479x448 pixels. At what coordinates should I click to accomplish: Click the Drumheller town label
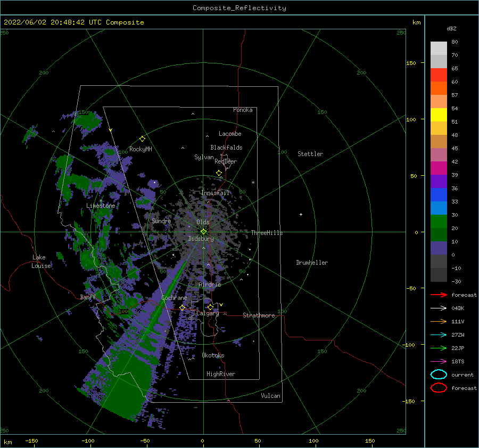coord(312,263)
